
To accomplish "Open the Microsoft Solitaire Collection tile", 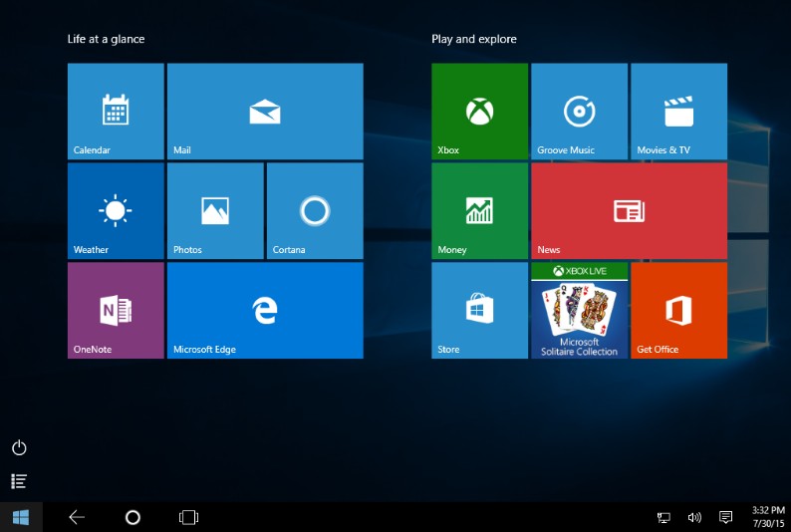I will coord(579,310).
